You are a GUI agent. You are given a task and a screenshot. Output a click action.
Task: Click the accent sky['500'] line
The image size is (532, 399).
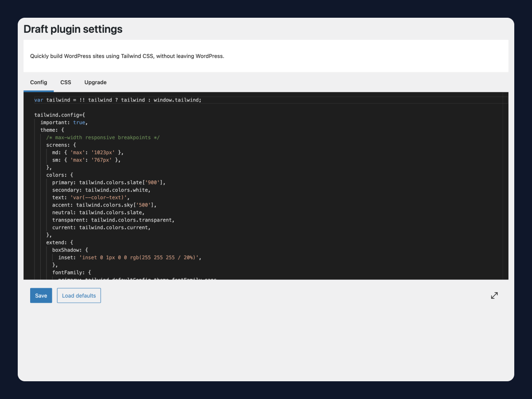click(x=105, y=205)
